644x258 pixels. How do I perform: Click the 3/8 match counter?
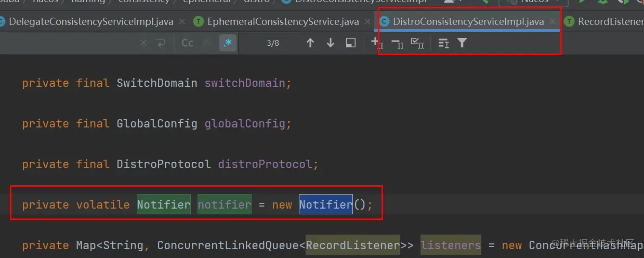(x=273, y=43)
